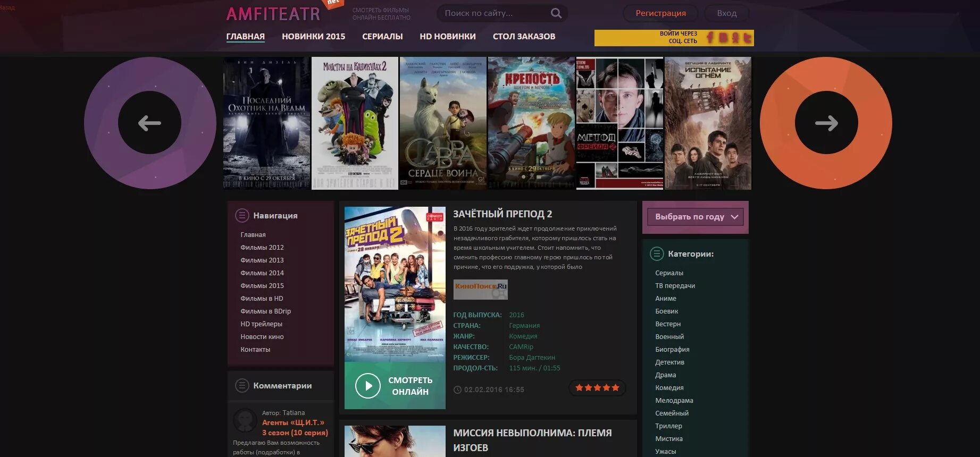
Task: Click the Категории list icon
Action: tap(657, 253)
